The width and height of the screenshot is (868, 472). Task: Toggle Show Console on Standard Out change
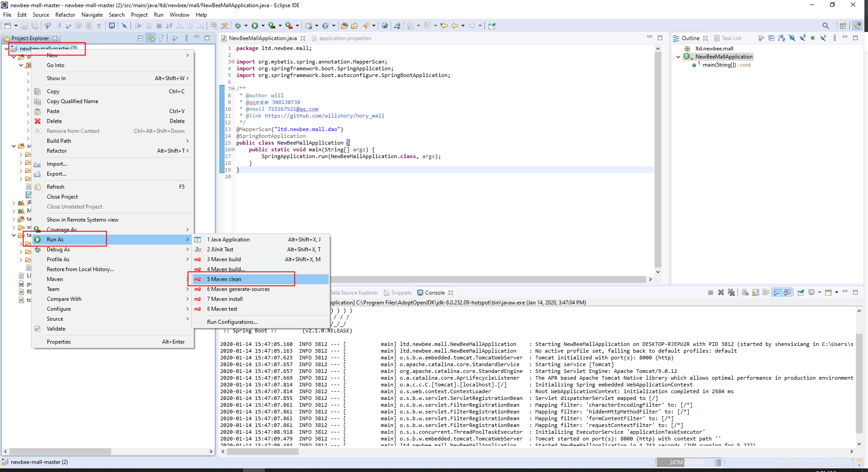[777, 292]
